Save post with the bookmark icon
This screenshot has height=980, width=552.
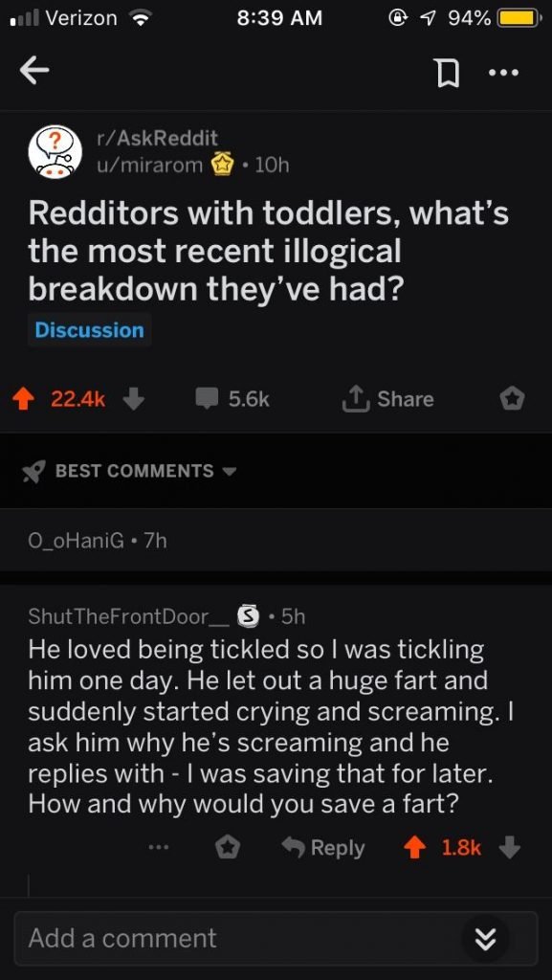coord(448,74)
